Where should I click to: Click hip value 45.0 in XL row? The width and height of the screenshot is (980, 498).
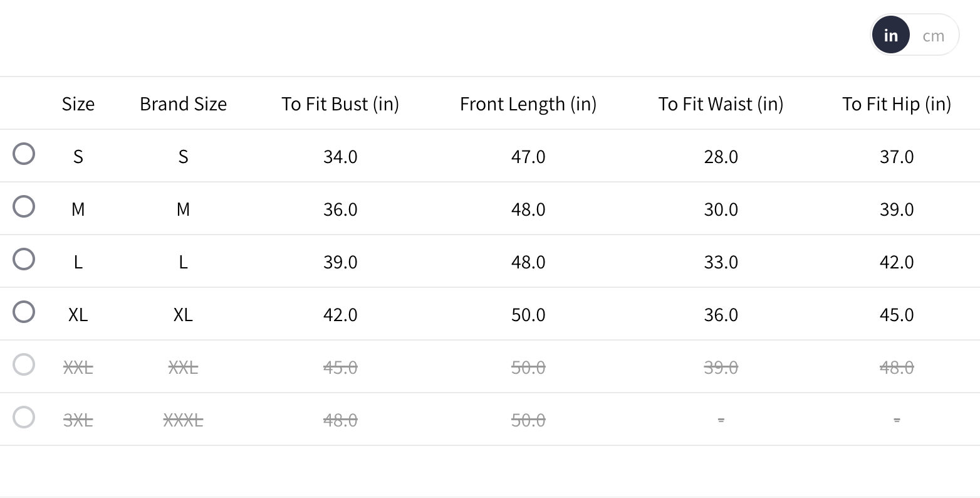pos(897,314)
